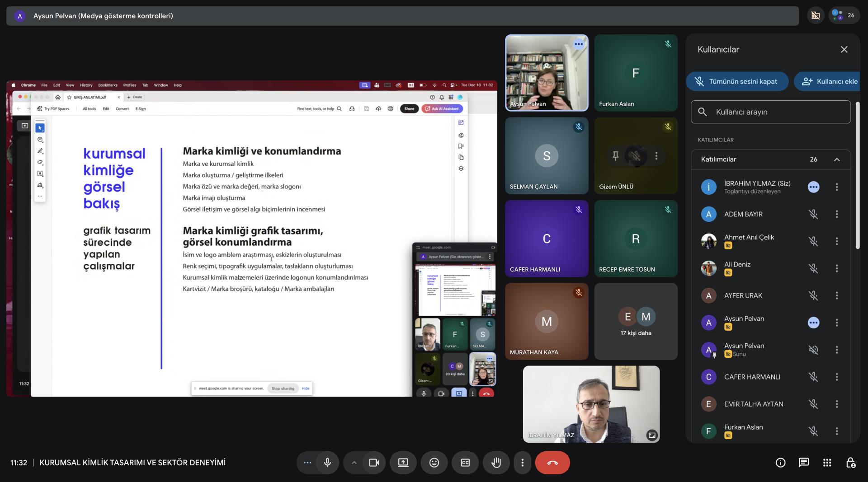Click the red leave call button
868x482 pixels.
pyautogui.click(x=552, y=463)
